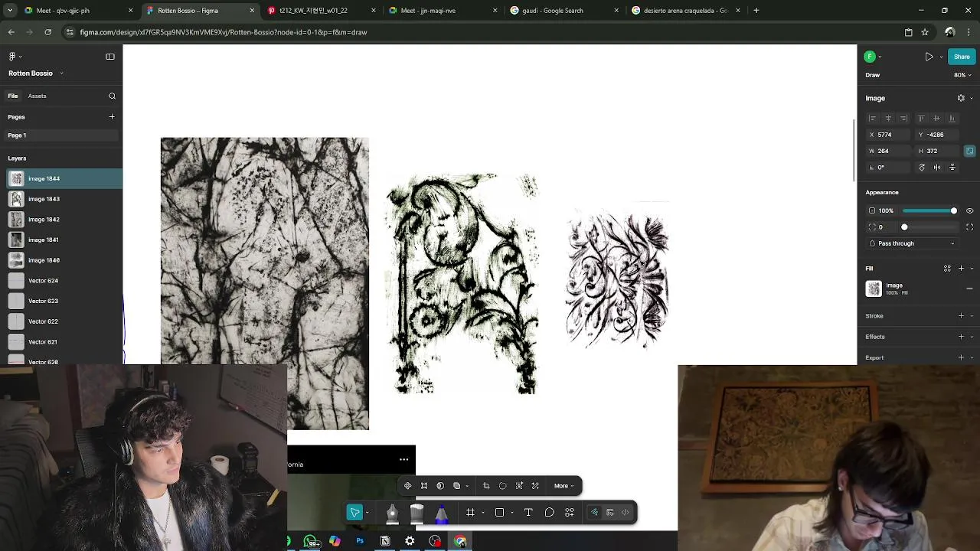
Task: Align selection horizontal centers
Action: click(888, 119)
